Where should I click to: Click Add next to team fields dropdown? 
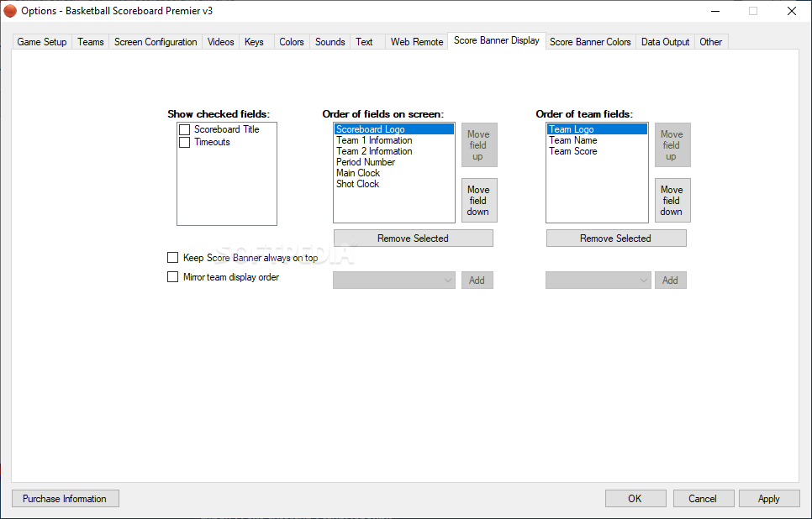point(670,280)
